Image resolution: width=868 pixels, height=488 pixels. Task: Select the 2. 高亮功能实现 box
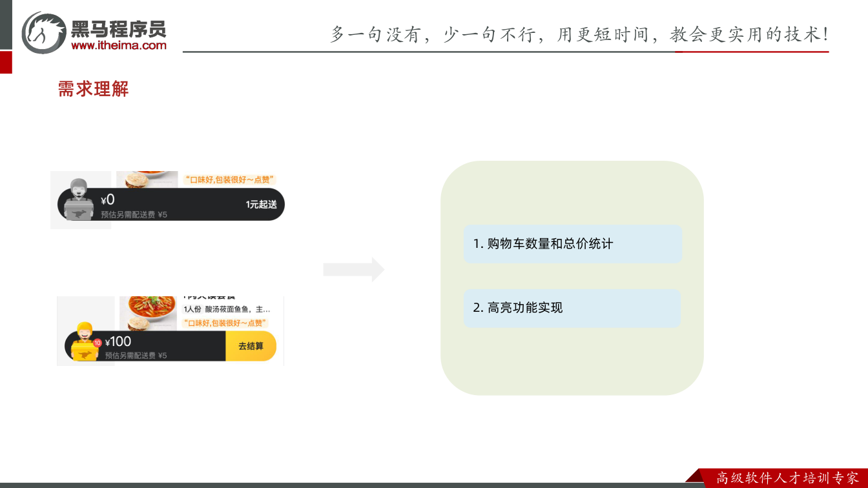(572, 308)
